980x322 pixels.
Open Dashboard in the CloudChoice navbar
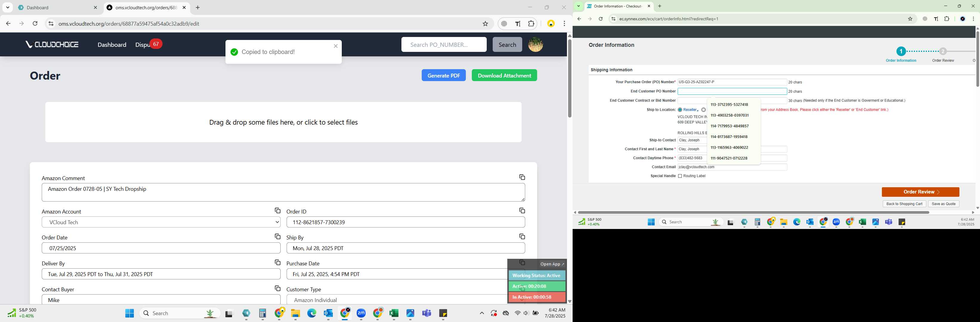112,45
